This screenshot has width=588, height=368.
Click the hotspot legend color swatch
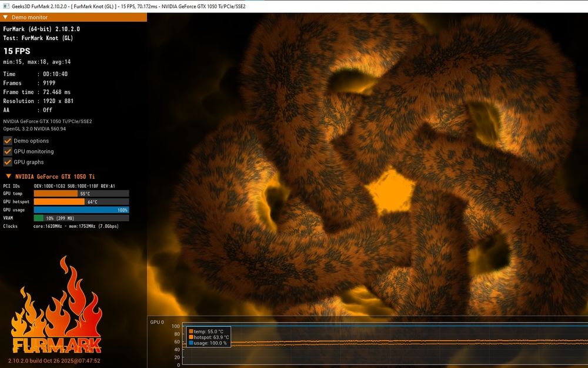click(x=191, y=337)
